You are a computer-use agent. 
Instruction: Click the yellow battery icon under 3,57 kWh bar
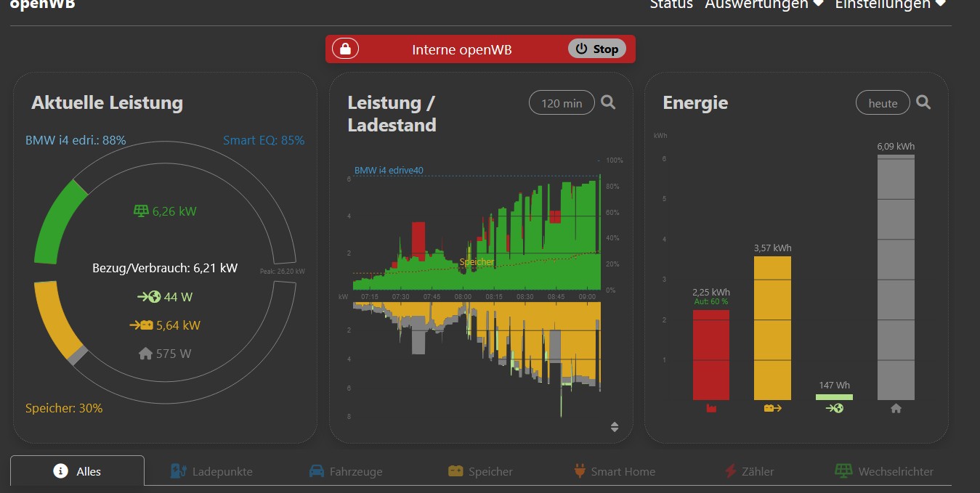coord(772,409)
